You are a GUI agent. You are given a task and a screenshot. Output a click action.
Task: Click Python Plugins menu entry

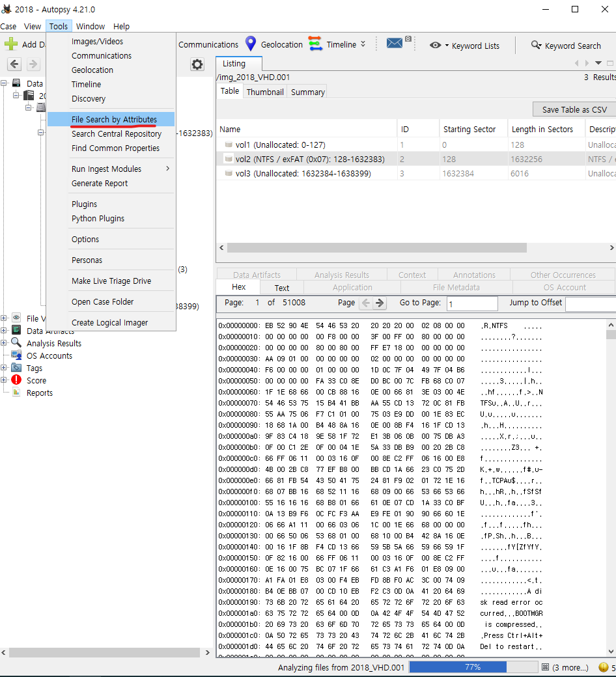coord(111,219)
